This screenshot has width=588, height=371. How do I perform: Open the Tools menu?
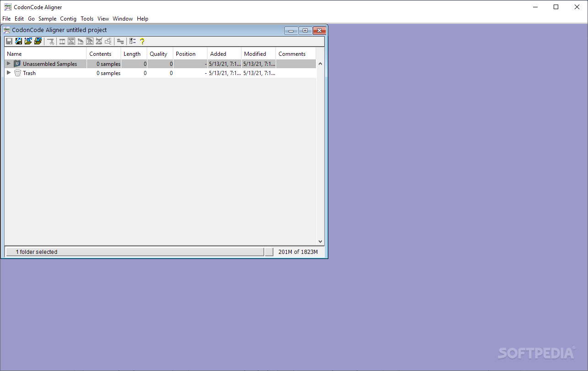tap(87, 19)
